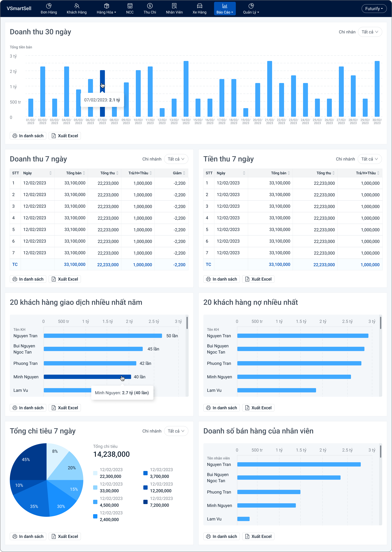Sort the Doanh thu 7 ngày table by Tổng bán
This screenshot has height=552, width=392.
click(84, 173)
